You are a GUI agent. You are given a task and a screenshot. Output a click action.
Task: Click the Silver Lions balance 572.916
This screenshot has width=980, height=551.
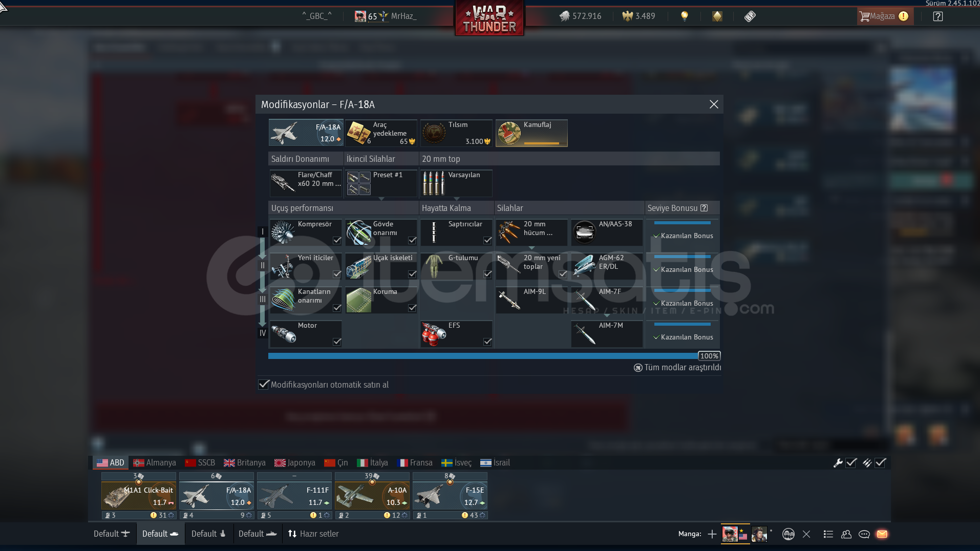pyautogui.click(x=580, y=16)
